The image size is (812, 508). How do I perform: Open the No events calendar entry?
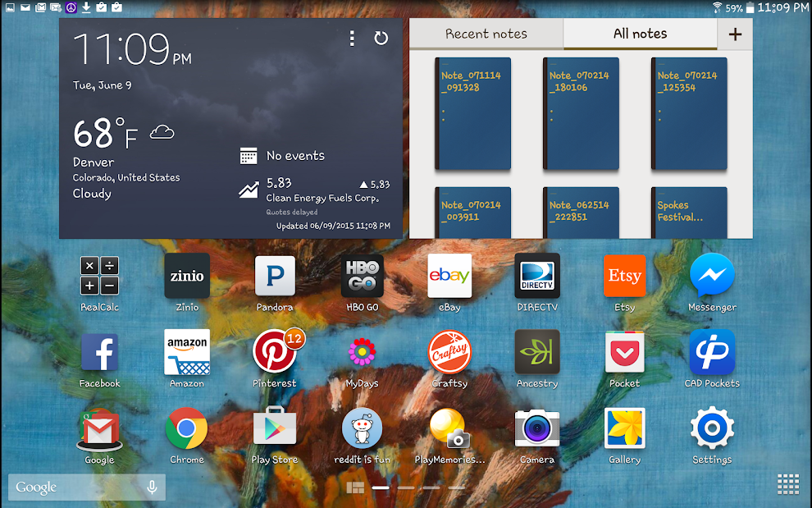coord(283,155)
